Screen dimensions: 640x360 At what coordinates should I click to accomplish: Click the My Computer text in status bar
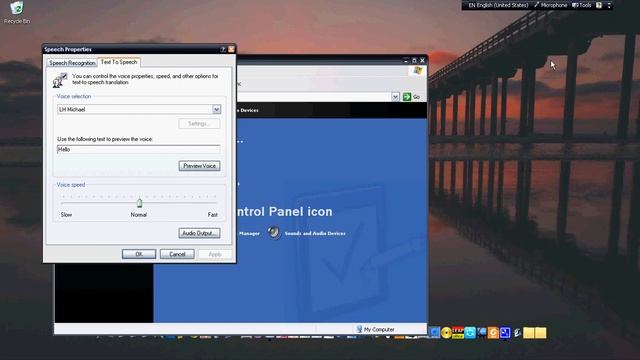pos(379,329)
